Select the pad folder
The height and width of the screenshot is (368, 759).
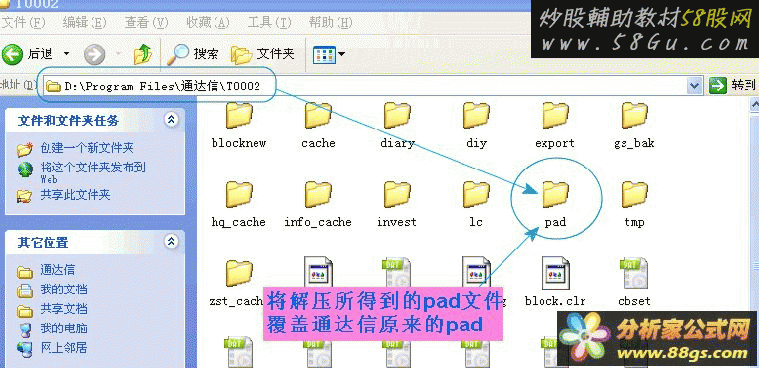[x=555, y=204]
